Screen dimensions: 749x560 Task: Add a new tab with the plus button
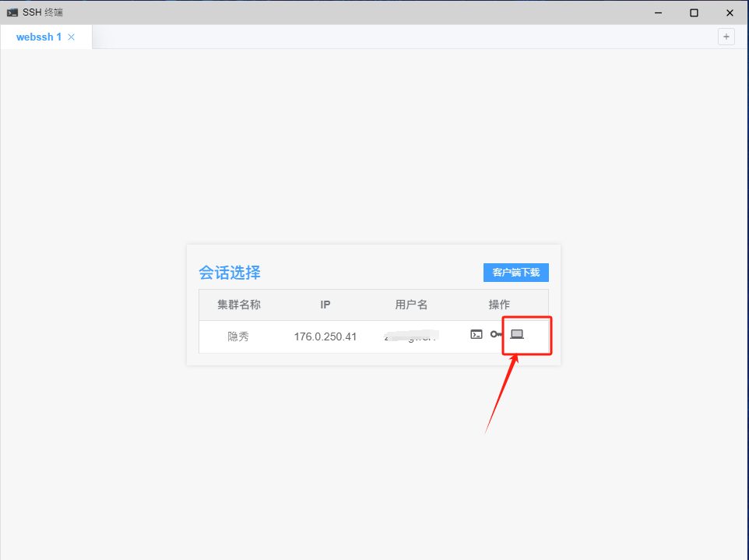point(726,37)
